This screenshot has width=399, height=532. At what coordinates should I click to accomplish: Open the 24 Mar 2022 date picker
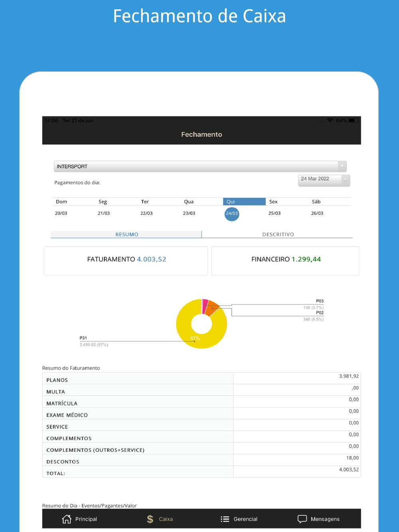(324, 180)
